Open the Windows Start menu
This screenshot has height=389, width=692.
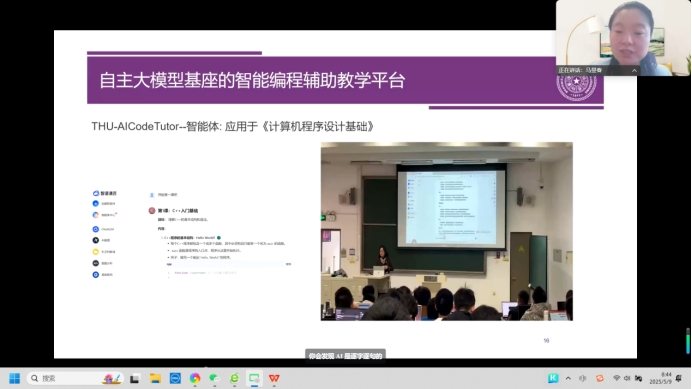tap(15, 378)
